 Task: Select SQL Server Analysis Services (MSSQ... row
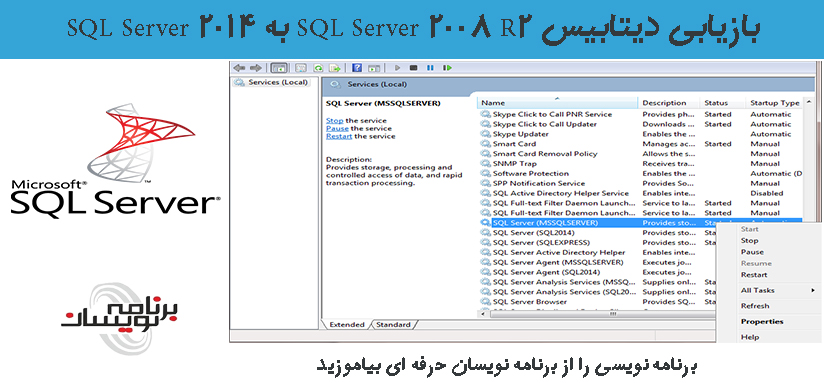click(564, 282)
